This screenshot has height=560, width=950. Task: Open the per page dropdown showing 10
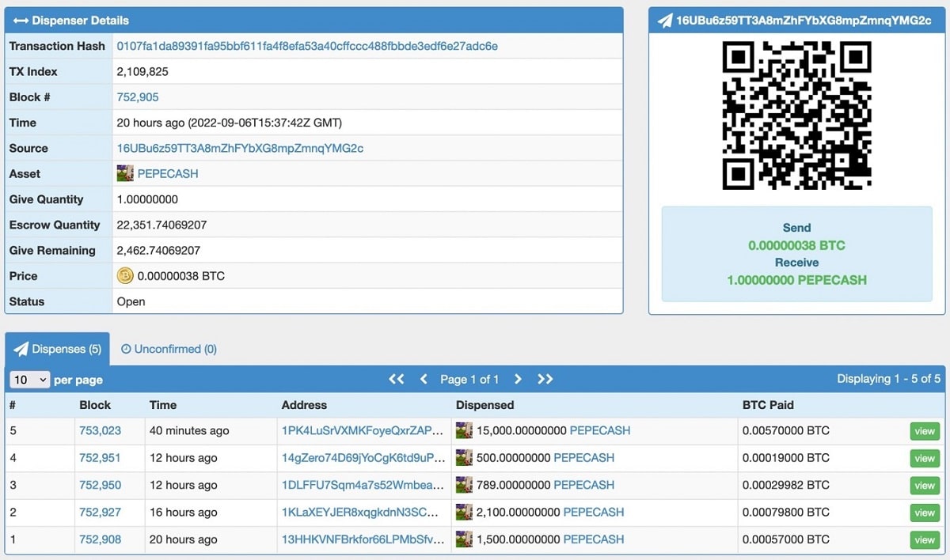point(30,380)
